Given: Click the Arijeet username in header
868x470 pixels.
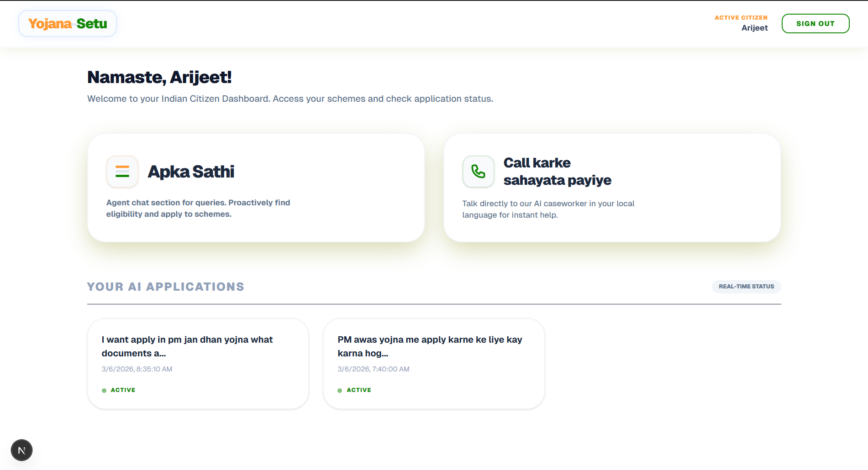Looking at the screenshot, I should (754, 28).
